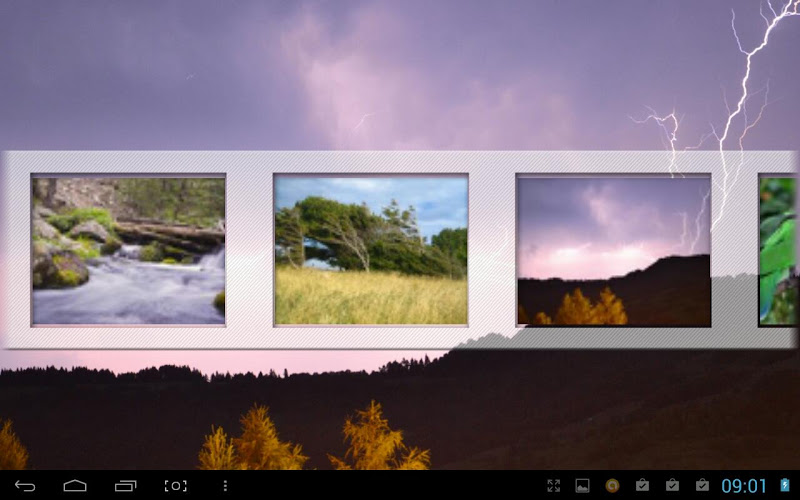The width and height of the screenshot is (800, 500).
Task: Tap the screenshot capture icon in navigation bar
Action: pos(176,486)
